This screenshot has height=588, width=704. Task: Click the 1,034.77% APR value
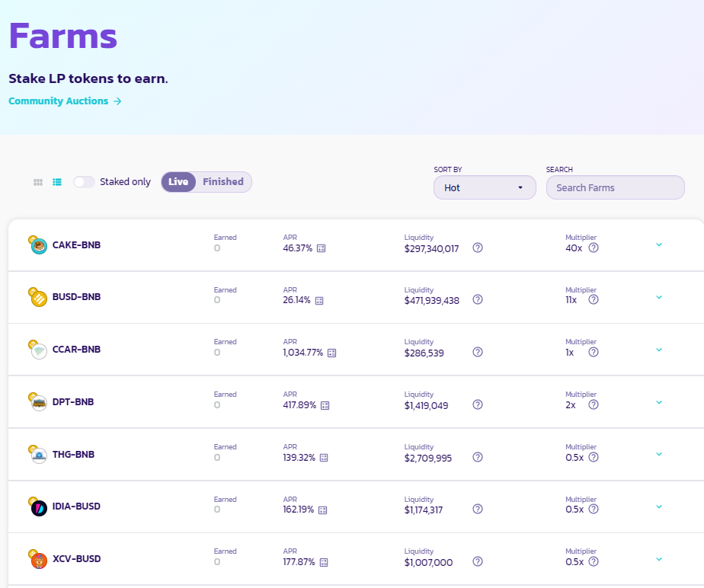303,353
